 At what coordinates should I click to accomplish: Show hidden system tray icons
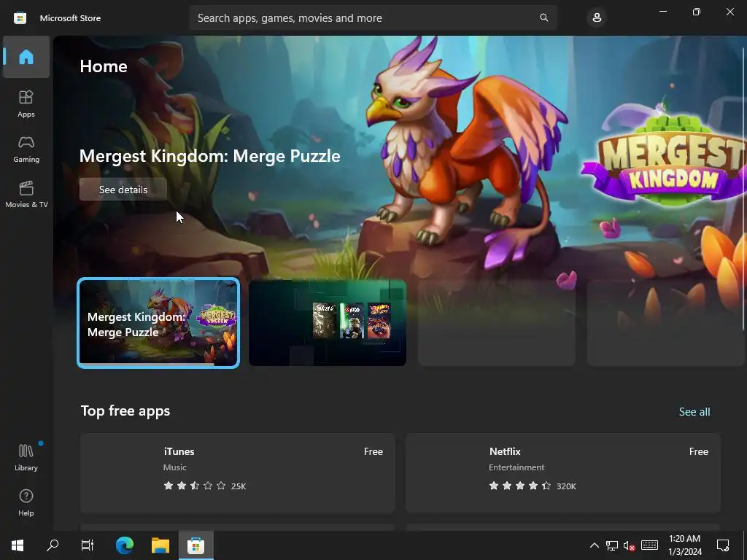tap(594, 545)
